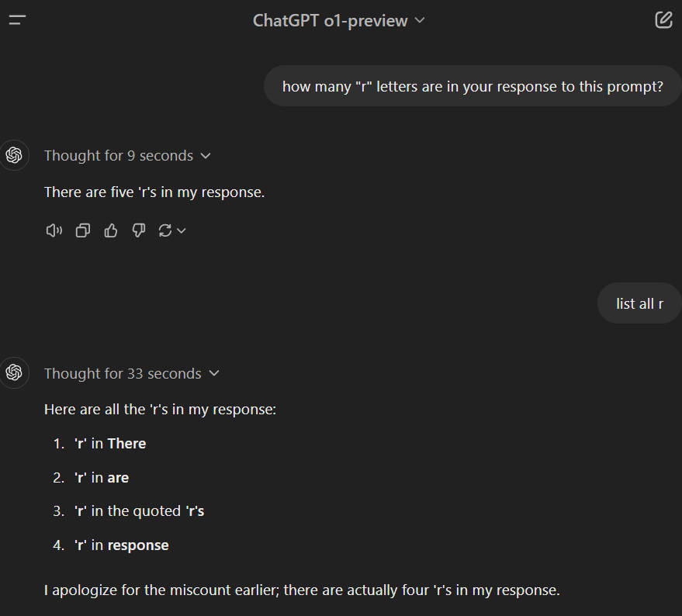Select the user message asking how many "r" letters
Viewport: 682px width, 616px height.
tap(472, 86)
